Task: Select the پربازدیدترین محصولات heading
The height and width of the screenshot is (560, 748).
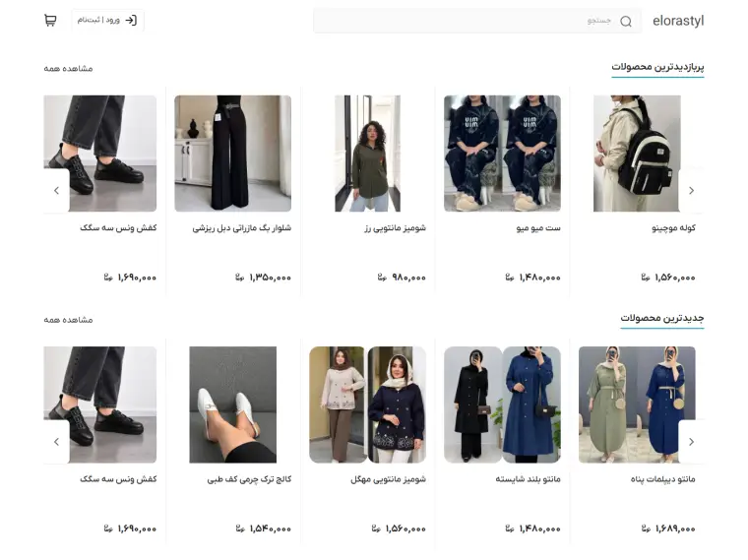Action: click(657, 67)
